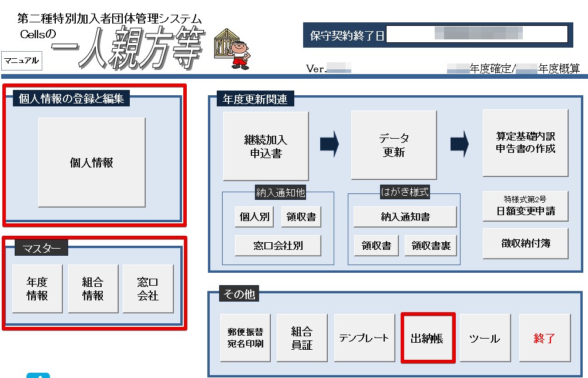The height and width of the screenshot is (378, 588).
Task: Click 領収書裏 postcard back button
Action: [x=430, y=245]
